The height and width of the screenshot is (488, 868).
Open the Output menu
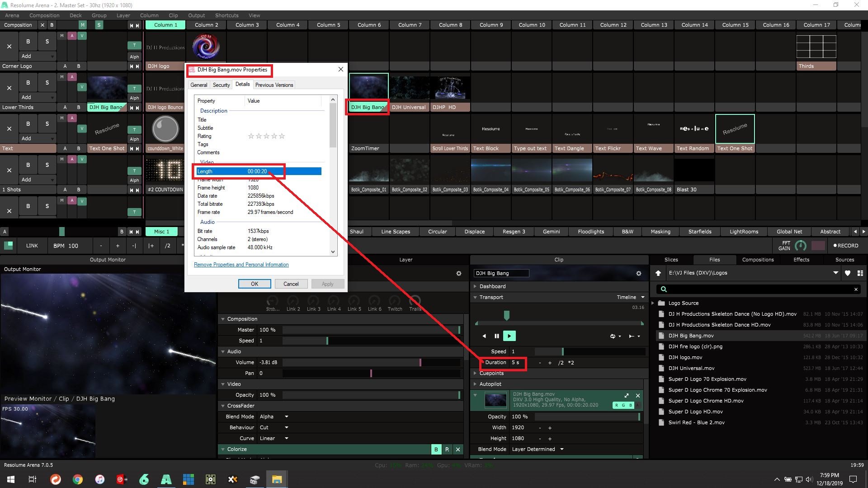tap(196, 15)
